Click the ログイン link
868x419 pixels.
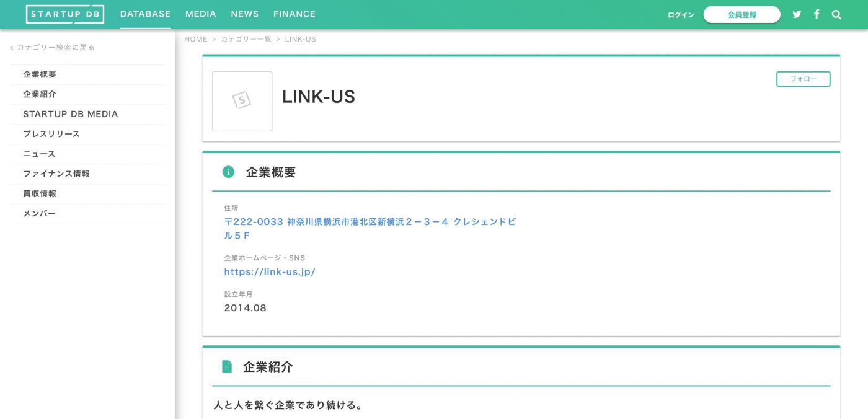click(x=680, y=14)
